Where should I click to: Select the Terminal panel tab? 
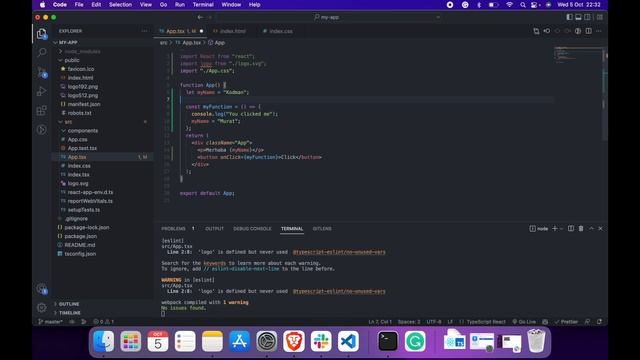292,229
